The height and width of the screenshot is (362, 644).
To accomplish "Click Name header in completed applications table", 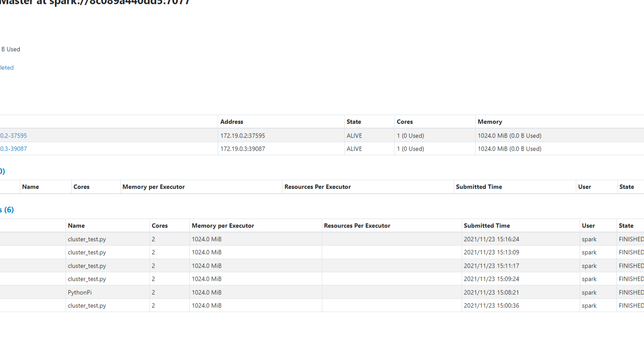I will [76, 226].
